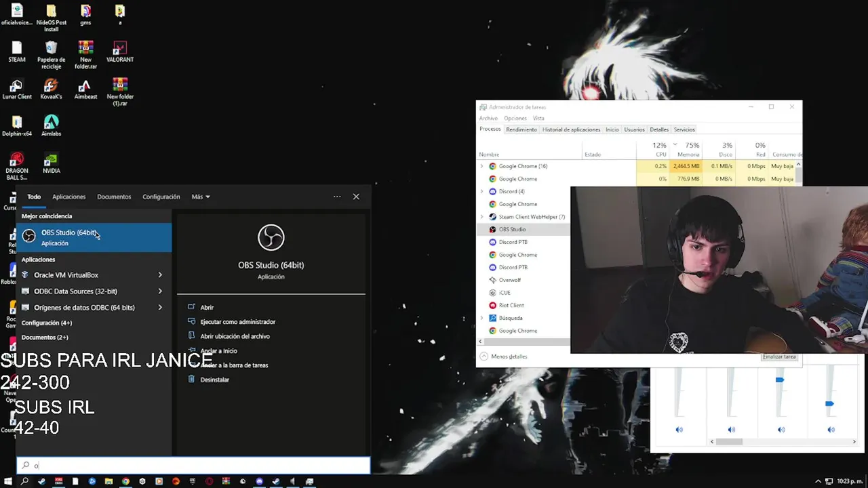Select the gms desktop icon
This screenshot has height=488, width=868.
point(85,14)
